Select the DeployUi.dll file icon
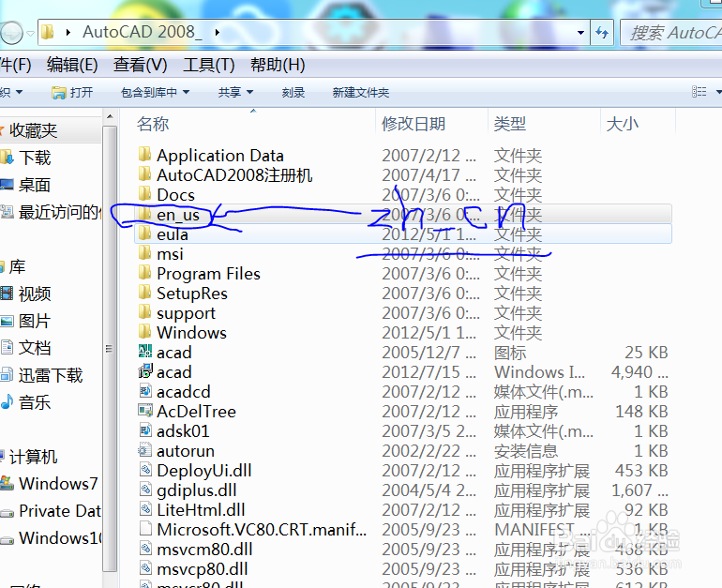Screen dimensions: 722x588 coord(145,470)
